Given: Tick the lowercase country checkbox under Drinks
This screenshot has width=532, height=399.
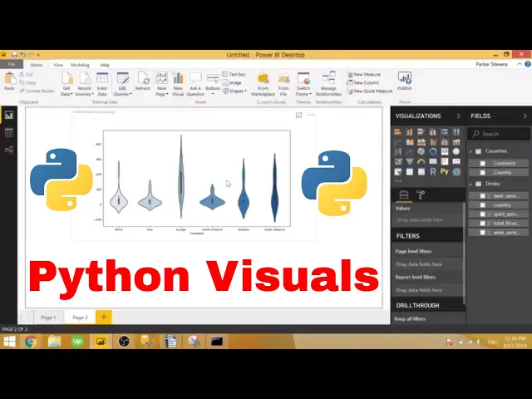Looking at the screenshot, I should [482, 205].
